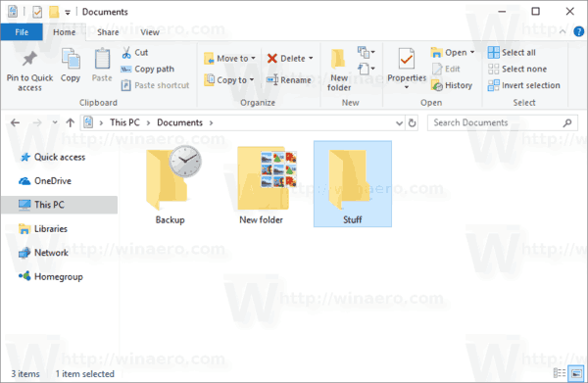Expand the Move to dropdown
This screenshot has width=588, height=383.
coord(253,59)
